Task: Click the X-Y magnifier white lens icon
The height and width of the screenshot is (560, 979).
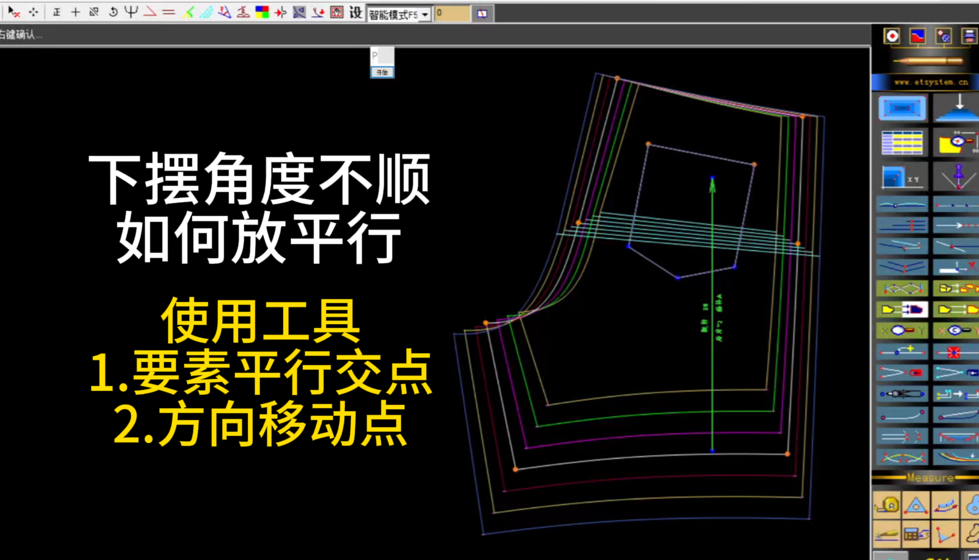Action: pyautogui.click(x=902, y=331)
